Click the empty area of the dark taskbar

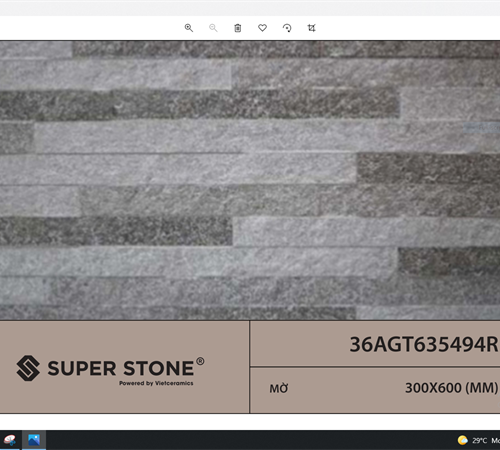coord(250,440)
